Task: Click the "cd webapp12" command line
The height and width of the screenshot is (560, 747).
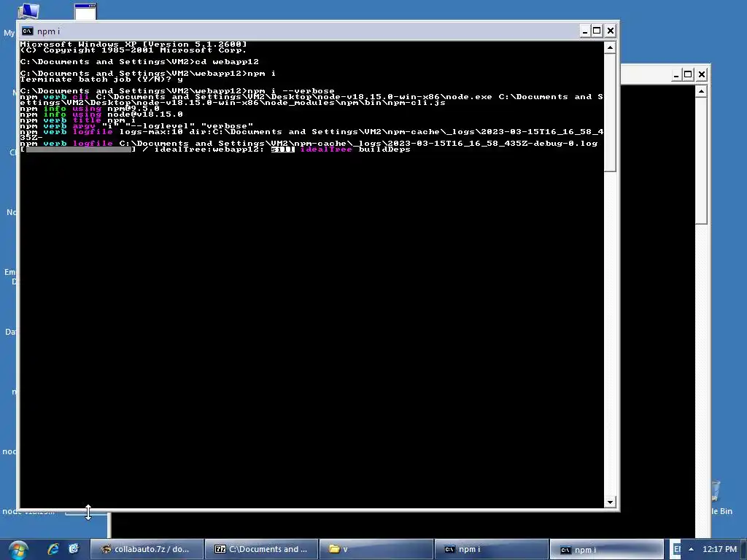Action: tap(228, 62)
